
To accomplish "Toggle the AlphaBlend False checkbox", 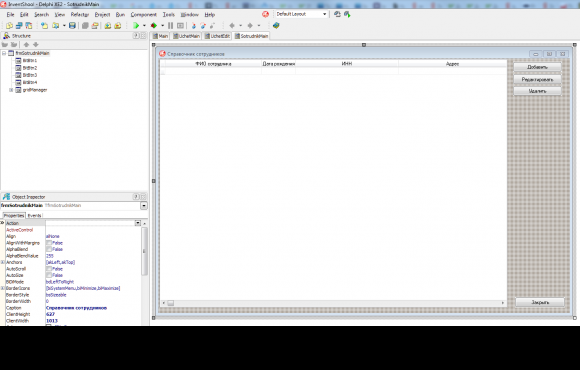I will pos(49,249).
